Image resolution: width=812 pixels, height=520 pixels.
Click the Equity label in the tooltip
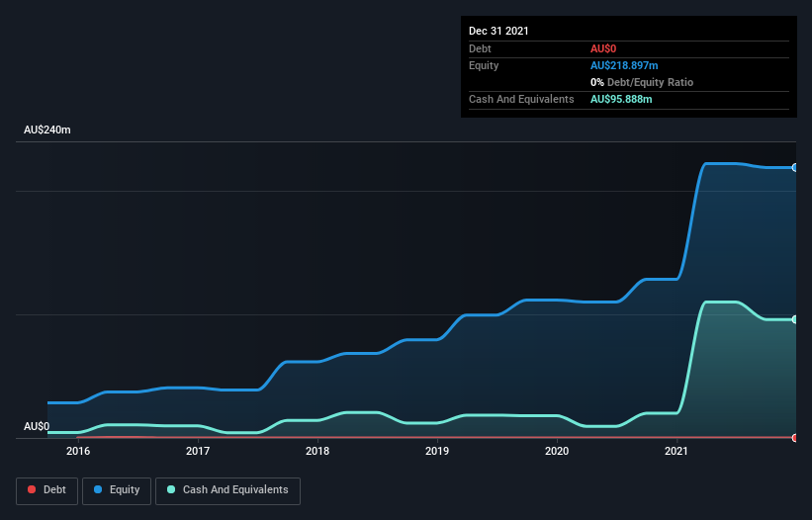point(484,65)
